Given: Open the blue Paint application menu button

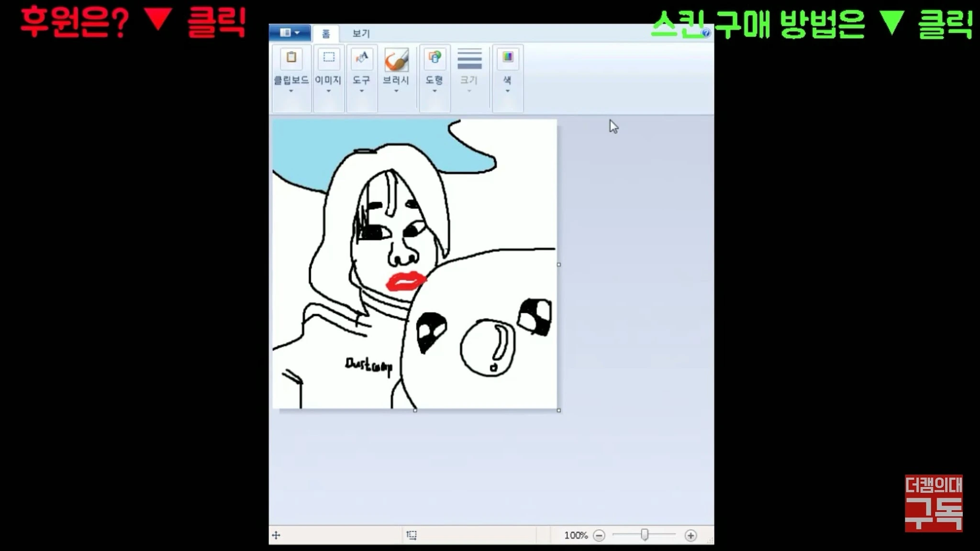Looking at the screenshot, I should click(x=290, y=33).
